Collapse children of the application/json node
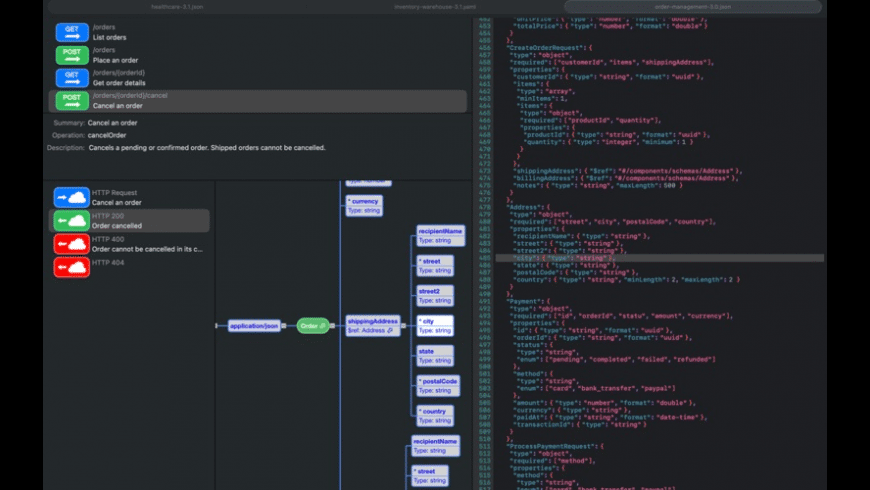 pyautogui.click(x=284, y=326)
